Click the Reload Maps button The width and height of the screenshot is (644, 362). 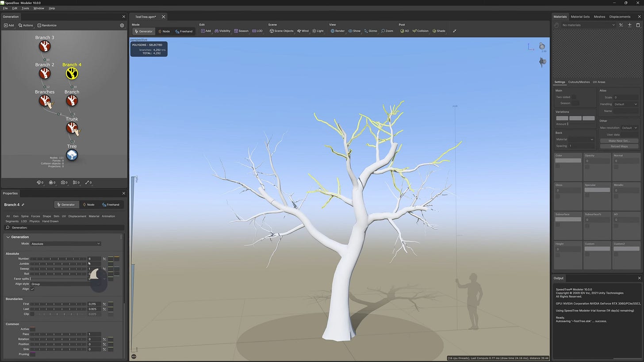coord(619,146)
